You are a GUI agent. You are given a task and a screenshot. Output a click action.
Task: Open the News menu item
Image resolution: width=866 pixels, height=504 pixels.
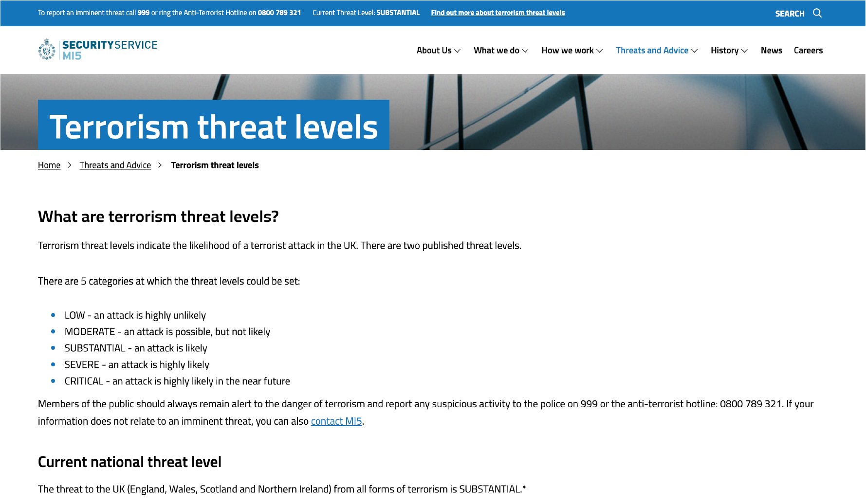click(771, 50)
